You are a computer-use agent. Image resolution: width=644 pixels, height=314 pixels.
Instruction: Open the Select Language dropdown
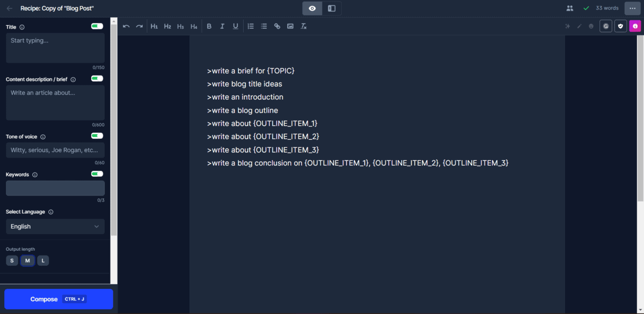[x=55, y=227]
